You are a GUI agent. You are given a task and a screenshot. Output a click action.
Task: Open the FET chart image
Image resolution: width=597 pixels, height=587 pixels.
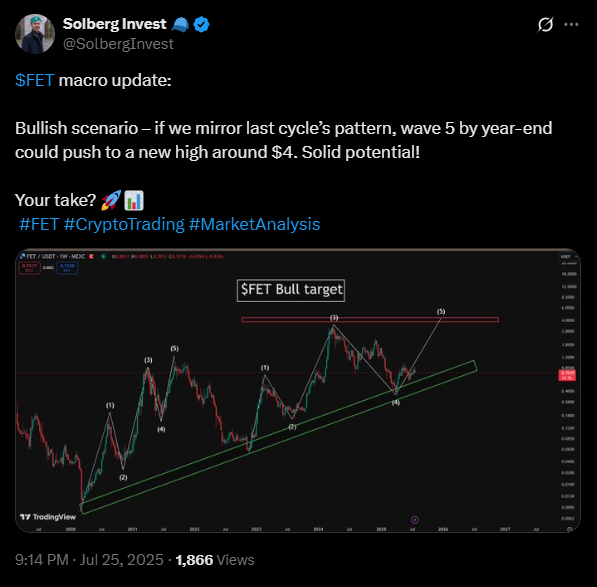(298, 391)
